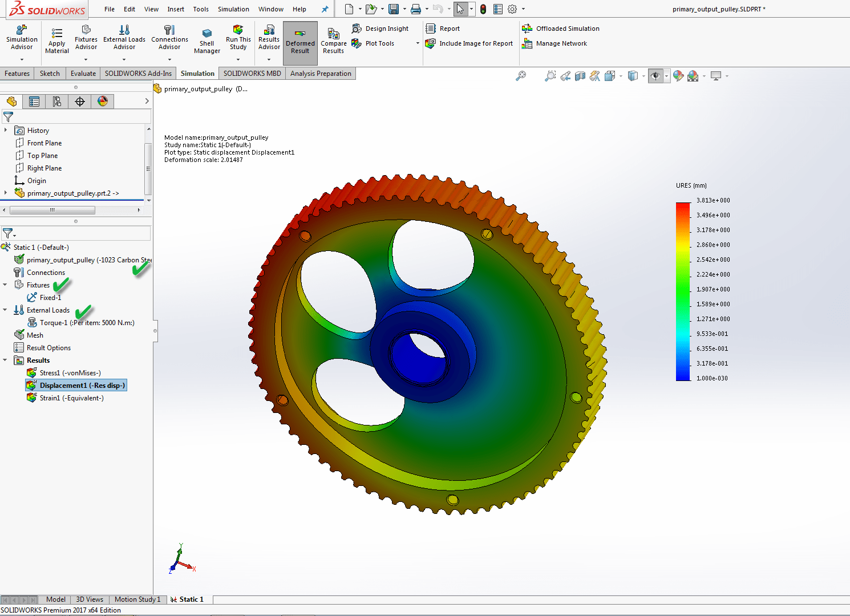
Task: Toggle the filter icon above the feature tree
Action: (x=8, y=116)
